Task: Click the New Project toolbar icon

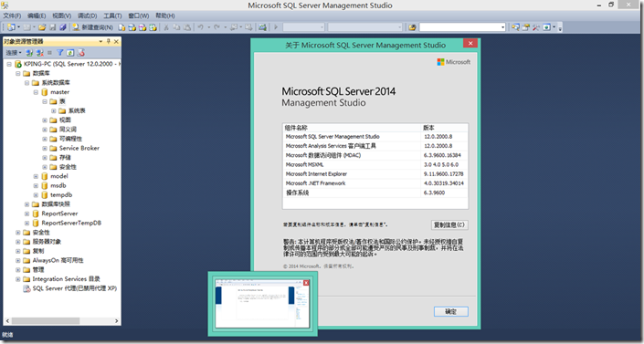Action: (x=11, y=27)
